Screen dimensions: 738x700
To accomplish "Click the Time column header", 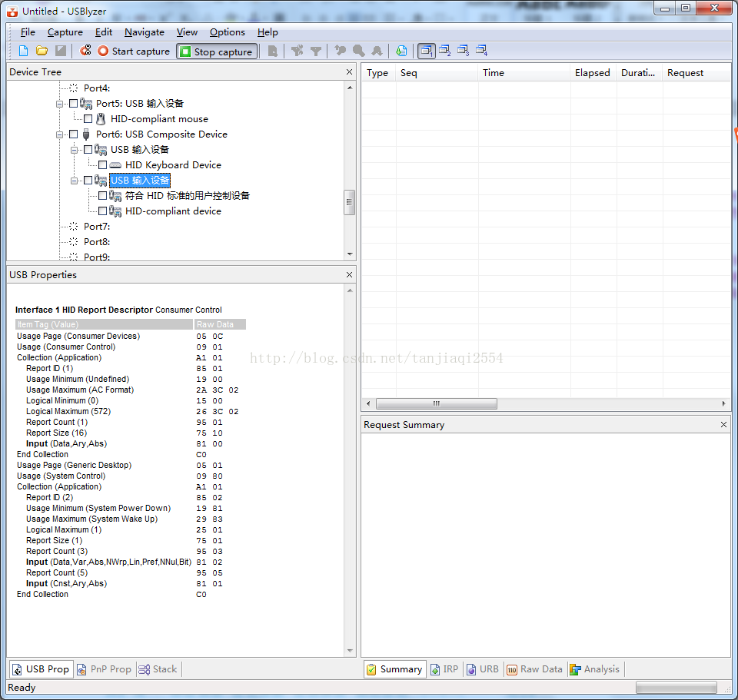I will pos(524,73).
